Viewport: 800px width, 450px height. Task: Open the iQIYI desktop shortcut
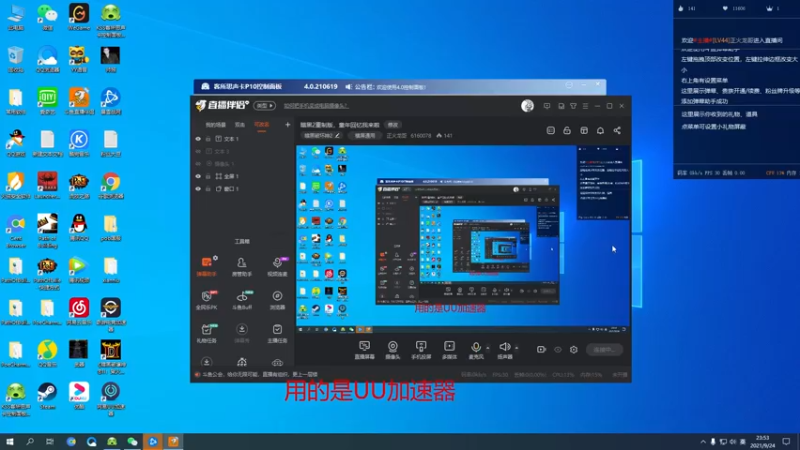47,101
